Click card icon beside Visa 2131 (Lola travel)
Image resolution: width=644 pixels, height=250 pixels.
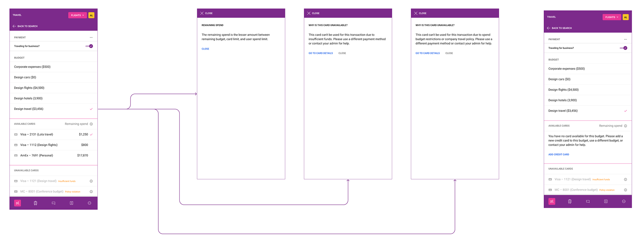click(16, 134)
